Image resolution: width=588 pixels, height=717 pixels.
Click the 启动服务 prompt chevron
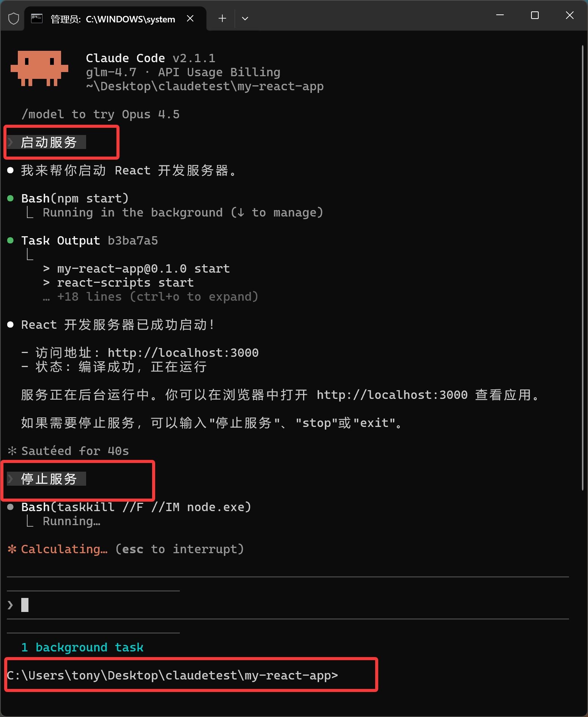tap(11, 142)
